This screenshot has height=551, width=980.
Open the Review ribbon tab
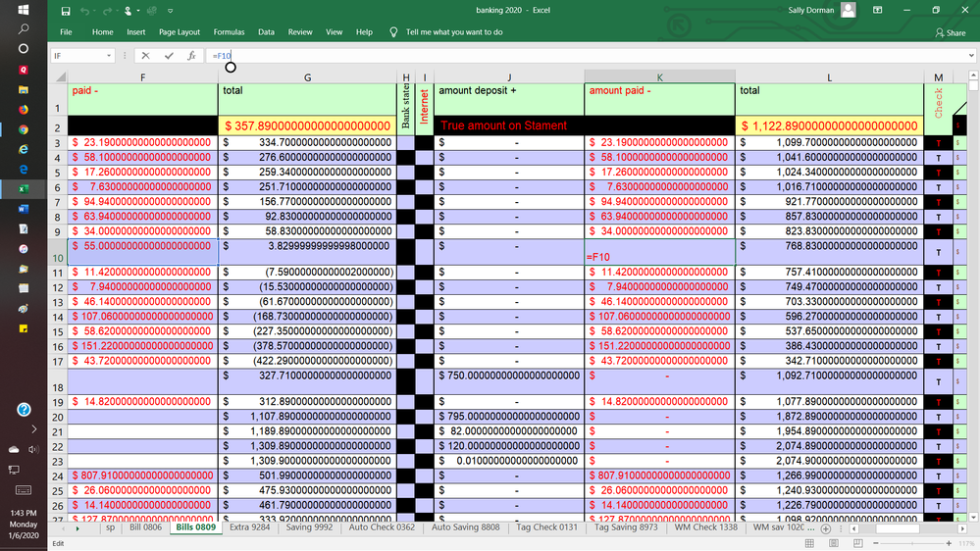300,31
